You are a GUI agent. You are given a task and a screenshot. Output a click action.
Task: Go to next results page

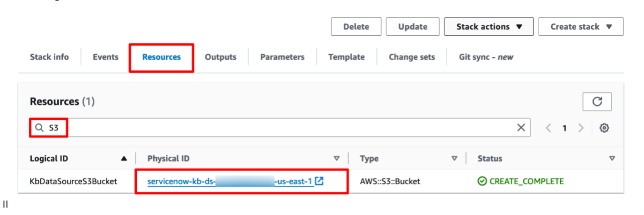coord(581,128)
